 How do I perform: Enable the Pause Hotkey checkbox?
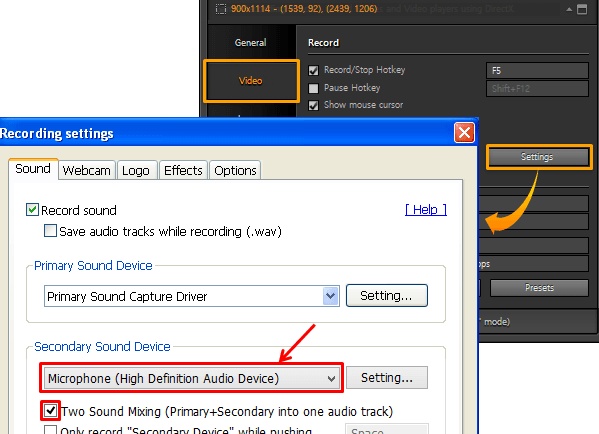click(313, 88)
